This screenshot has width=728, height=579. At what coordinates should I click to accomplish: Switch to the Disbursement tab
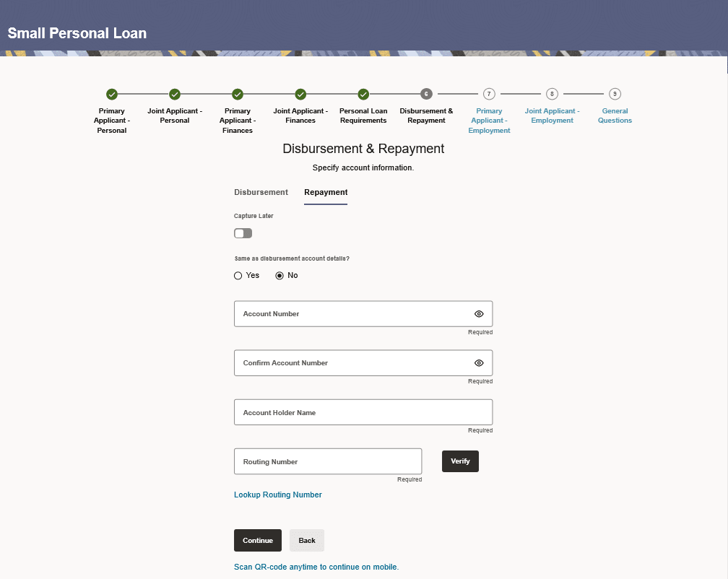(261, 192)
